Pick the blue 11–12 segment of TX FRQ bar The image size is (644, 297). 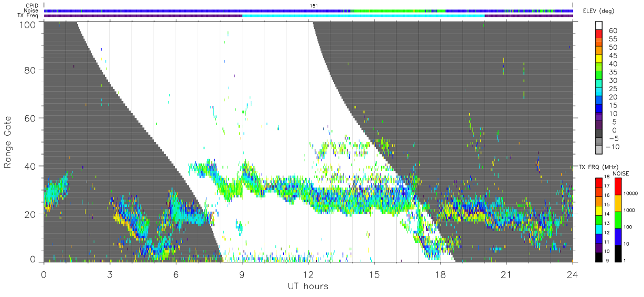(599, 238)
